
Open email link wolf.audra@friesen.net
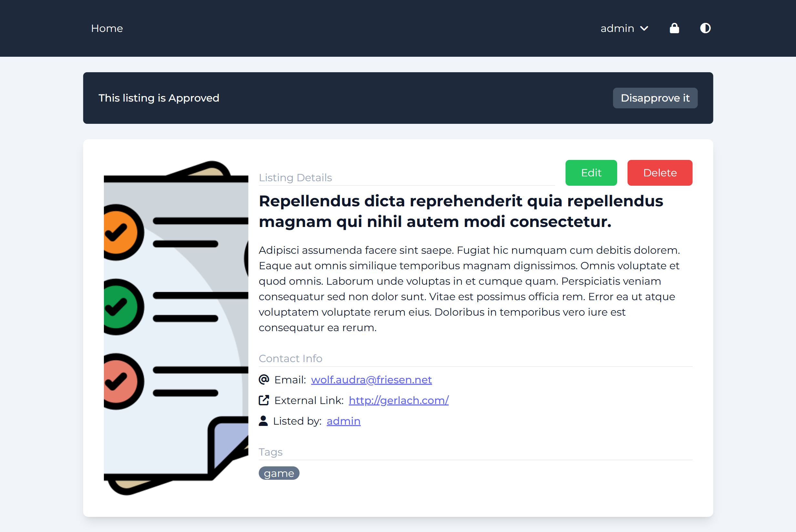tap(371, 380)
